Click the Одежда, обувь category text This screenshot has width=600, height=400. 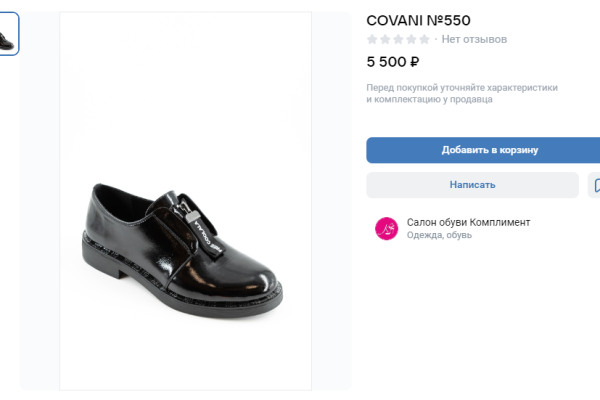(x=439, y=236)
